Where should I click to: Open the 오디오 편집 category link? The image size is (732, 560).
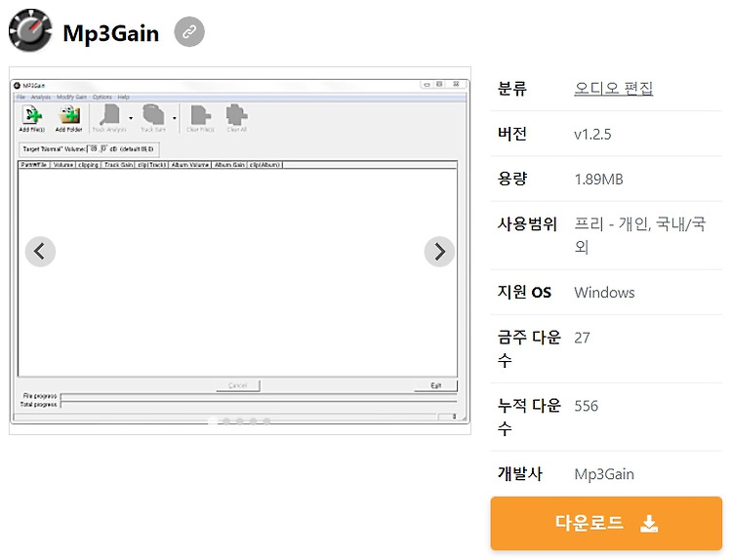[x=613, y=88]
